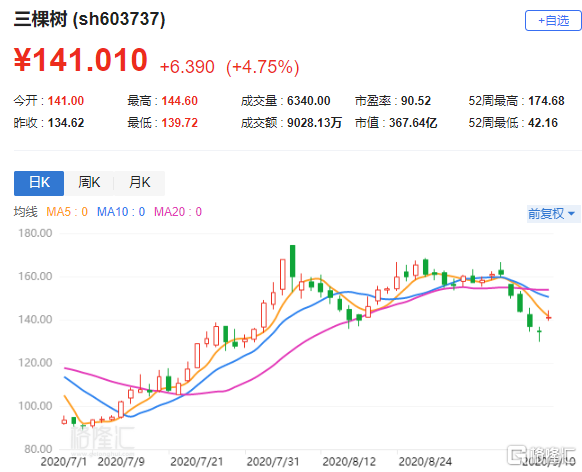Switch to the 周K weekly chart tab
Image resolution: width=582 pixels, height=472 pixels.
(x=89, y=183)
